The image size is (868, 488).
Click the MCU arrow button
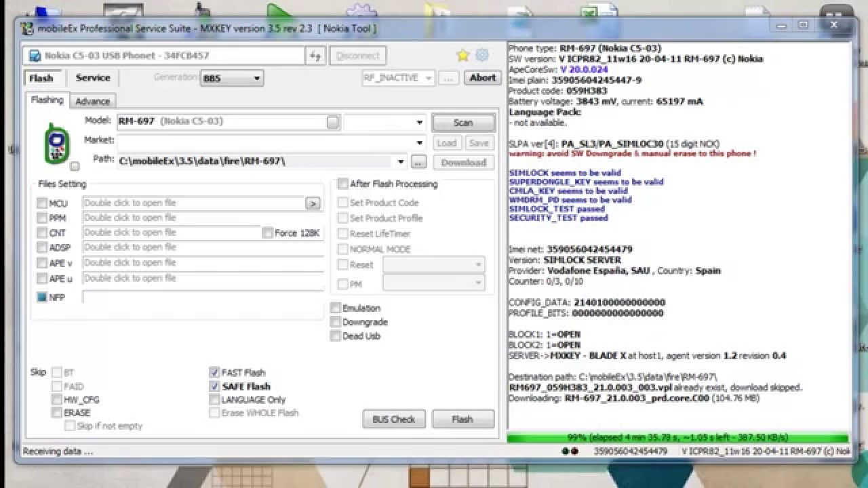pos(313,203)
